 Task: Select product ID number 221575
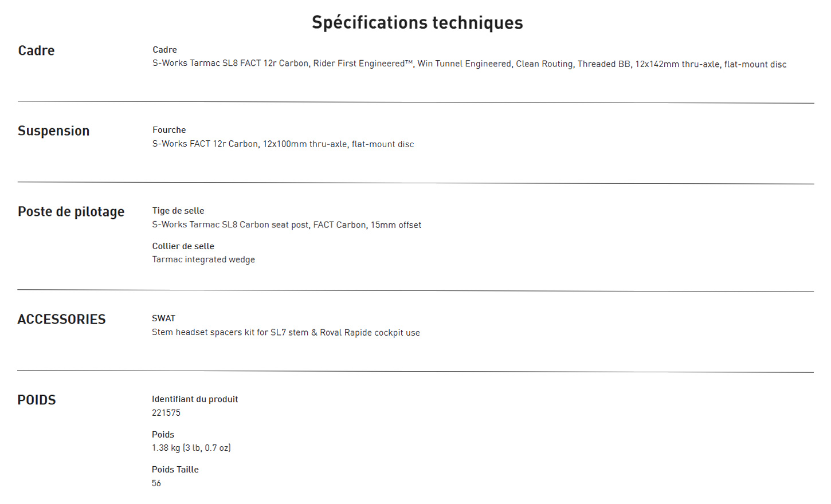point(166,412)
